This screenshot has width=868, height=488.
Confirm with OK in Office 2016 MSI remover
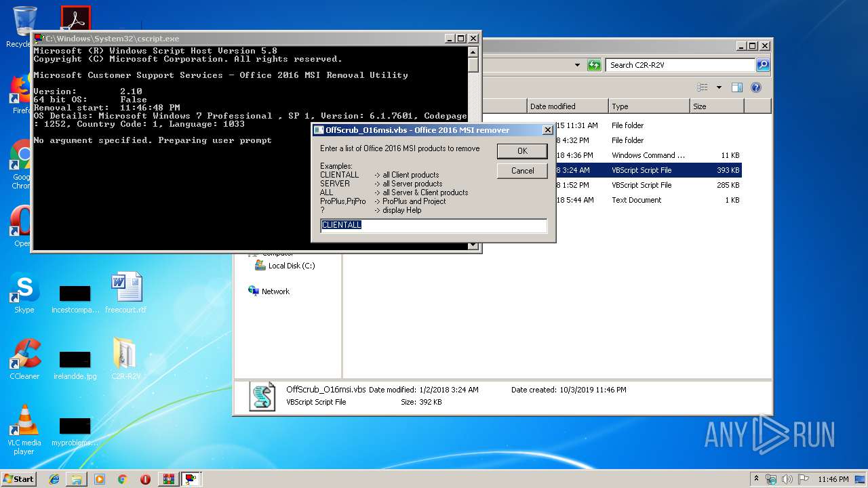[x=522, y=150]
